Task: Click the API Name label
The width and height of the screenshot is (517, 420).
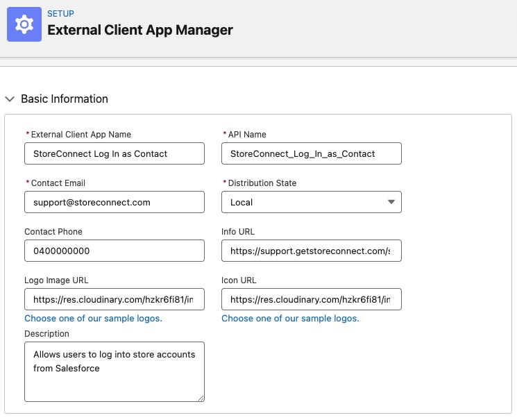Action: (x=247, y=135)
